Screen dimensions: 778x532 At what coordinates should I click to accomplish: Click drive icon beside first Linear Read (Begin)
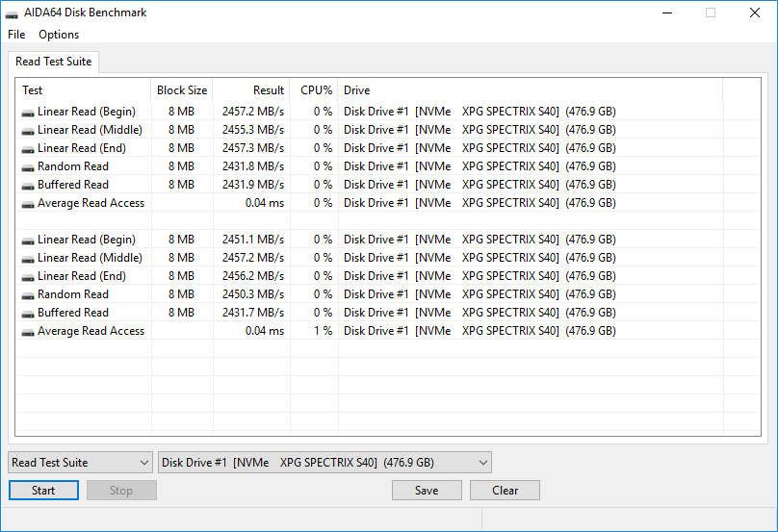coord(28,112)
